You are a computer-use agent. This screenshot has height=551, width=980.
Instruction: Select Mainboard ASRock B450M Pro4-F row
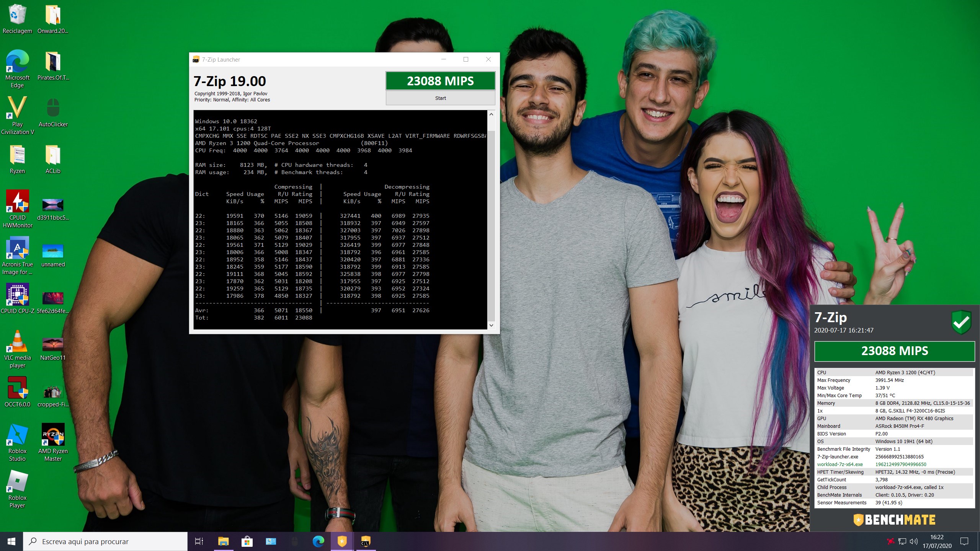(x=895, y=426)
